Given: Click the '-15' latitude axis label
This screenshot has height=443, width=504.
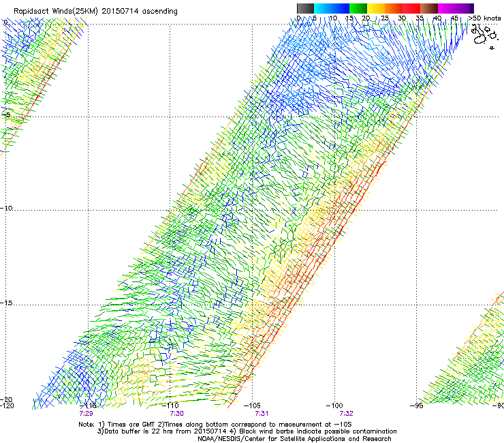Looking at the screenshot, I should click(x=6, y=303).
